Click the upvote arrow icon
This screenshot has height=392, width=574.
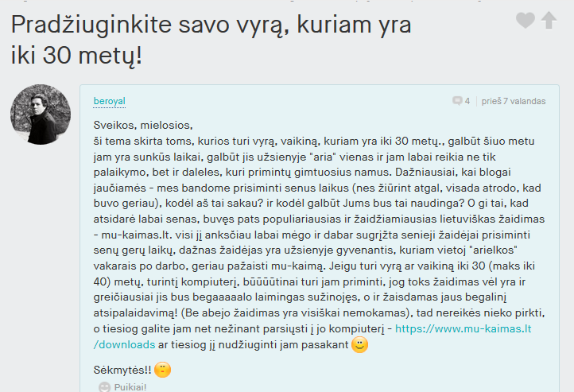[x=549, y=20]
